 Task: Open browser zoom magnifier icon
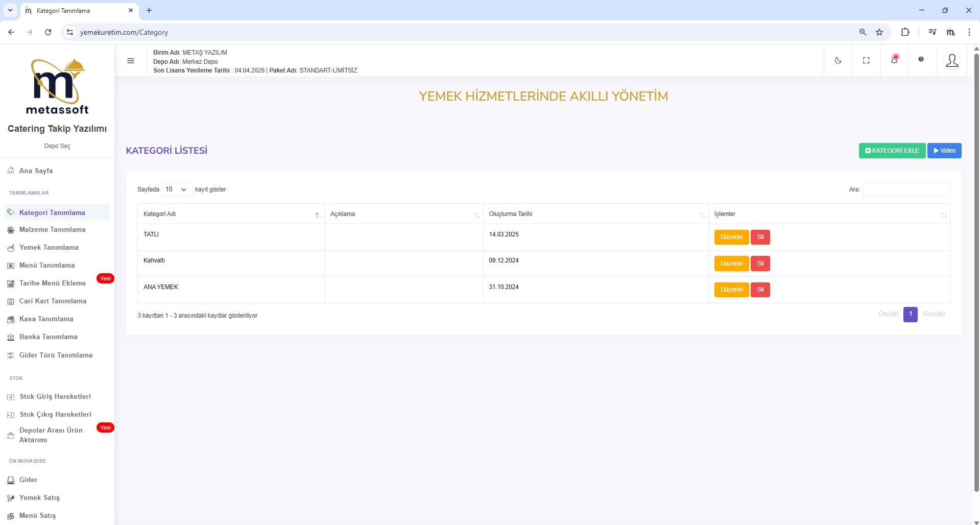(x=863, y=32)
